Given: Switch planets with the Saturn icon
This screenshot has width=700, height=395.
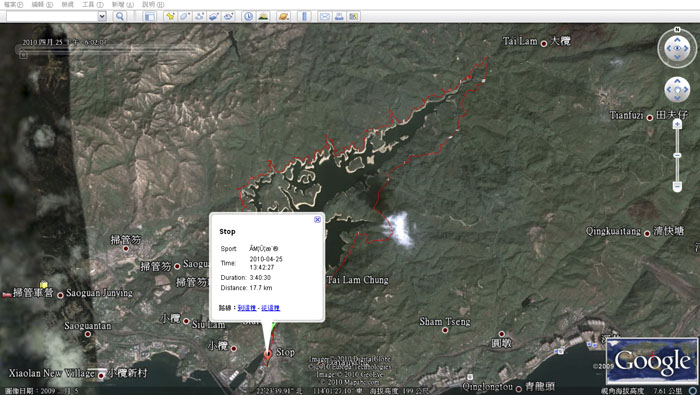Looking at the screenshot, I should point(283,17).
